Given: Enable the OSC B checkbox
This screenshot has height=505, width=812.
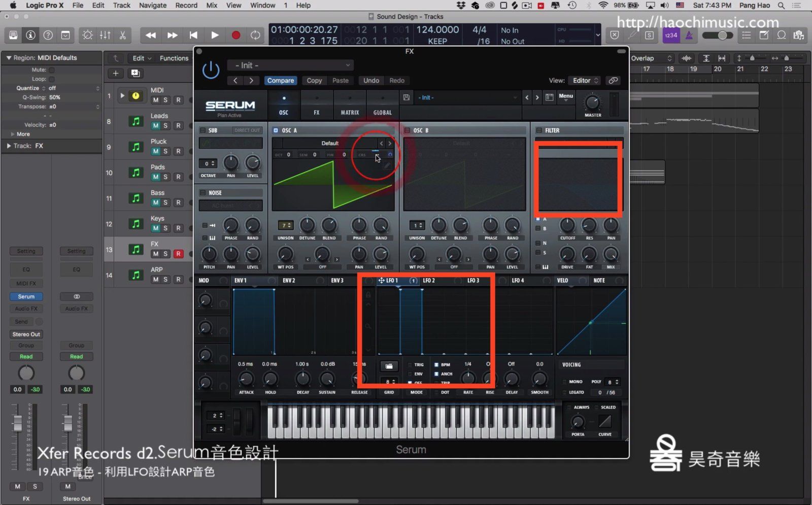Looking at the screenshot, I should 407,130.
